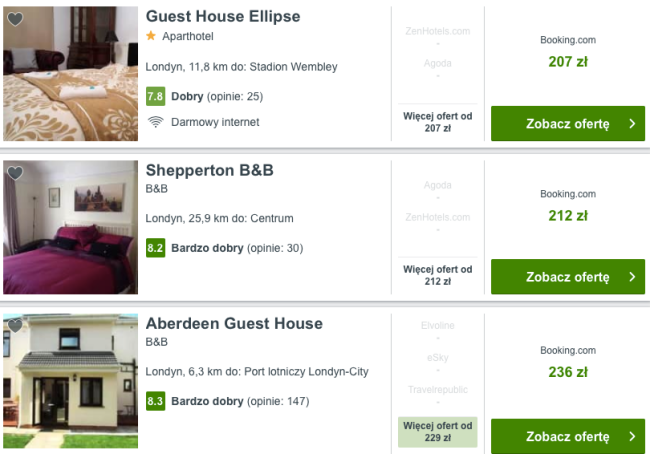Open the Shepperton B&B title link

coord(210,170)
